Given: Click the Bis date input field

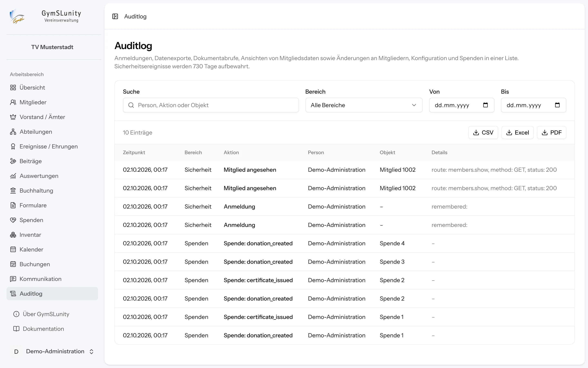Looking at the screenshot, I should coord(533,105).
